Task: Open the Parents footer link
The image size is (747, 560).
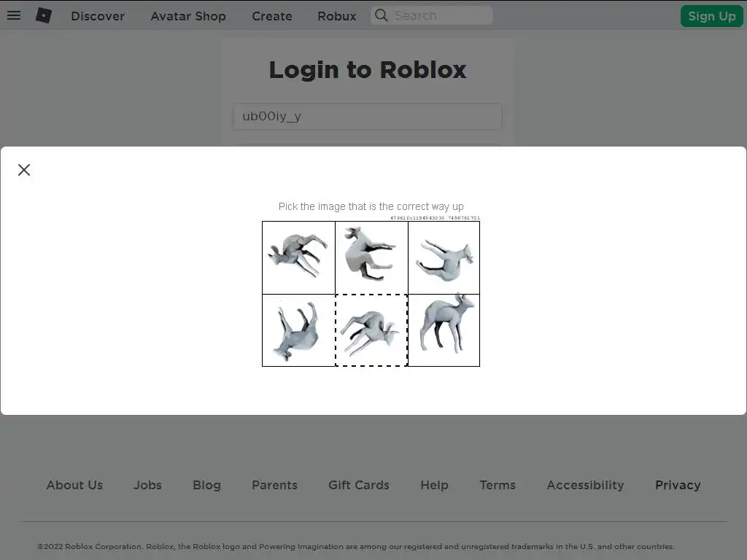Action: (274, 485)
